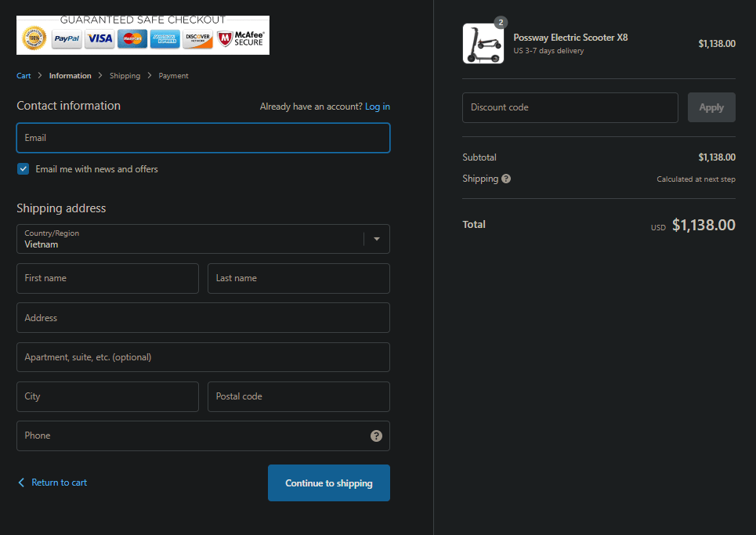Select the Information breadcrumb step
The image size is (756, 535).
[70, 76]
